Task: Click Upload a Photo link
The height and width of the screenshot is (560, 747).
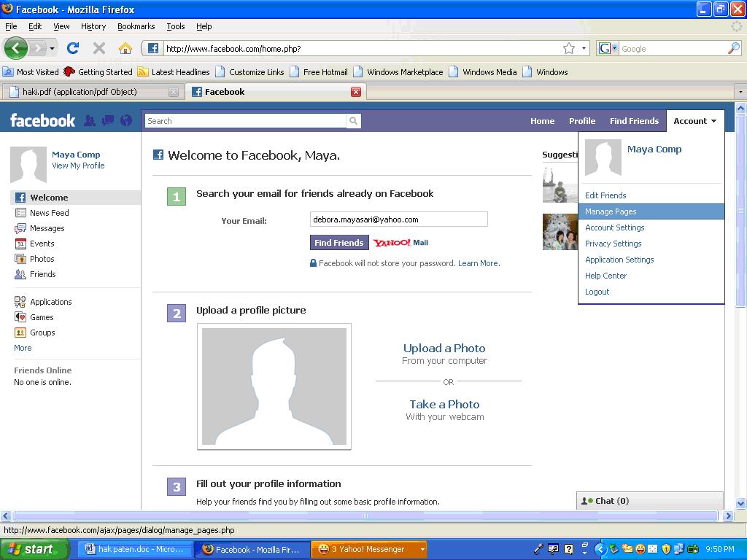Action: point(444,348)
